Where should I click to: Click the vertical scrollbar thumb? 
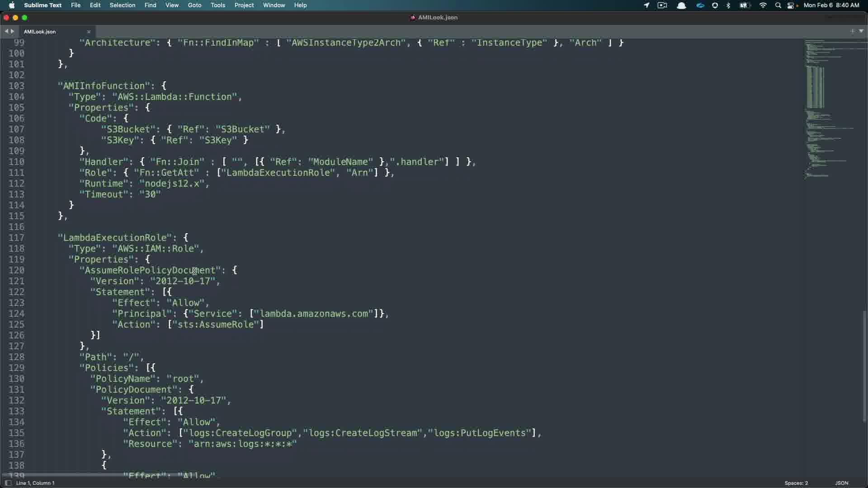(x=864, y=366)
